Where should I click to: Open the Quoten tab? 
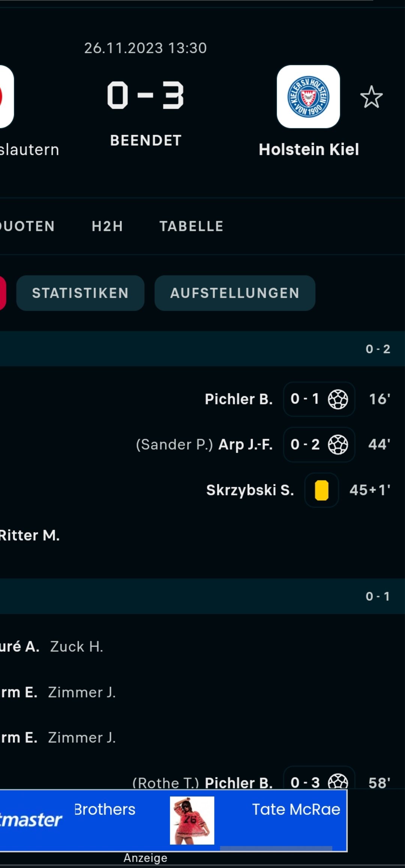(x=27, y=226)
